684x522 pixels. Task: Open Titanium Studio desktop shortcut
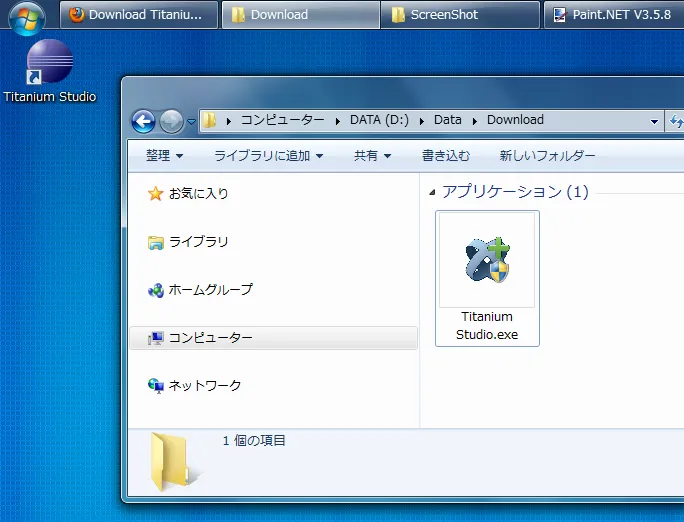pos(49,71)
